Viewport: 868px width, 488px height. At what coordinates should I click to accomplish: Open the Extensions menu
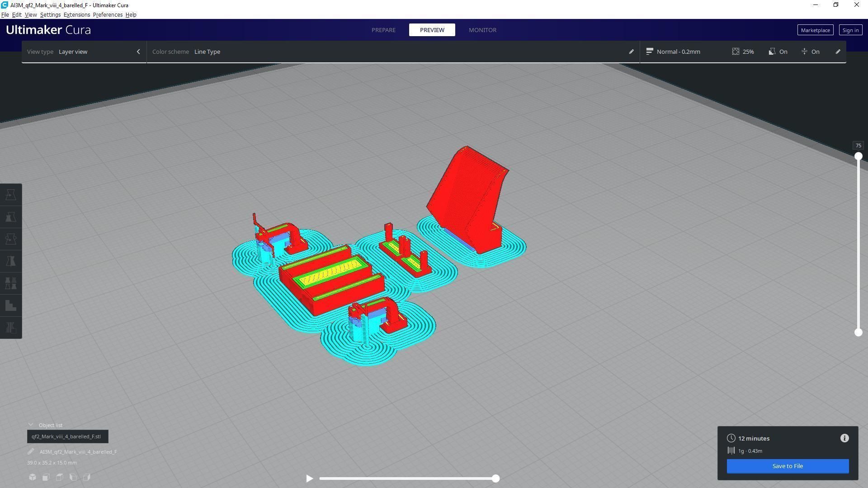pyautogui.click(x=76, y=14)
